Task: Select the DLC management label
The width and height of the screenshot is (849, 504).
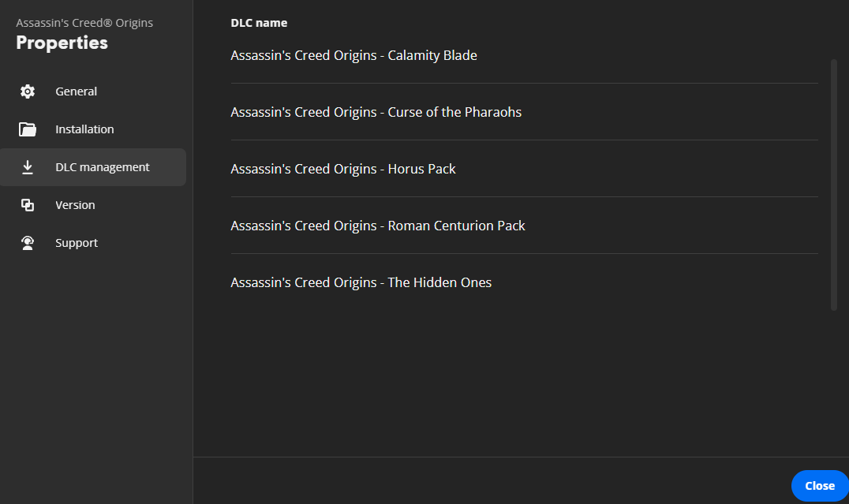Action: 102,167
